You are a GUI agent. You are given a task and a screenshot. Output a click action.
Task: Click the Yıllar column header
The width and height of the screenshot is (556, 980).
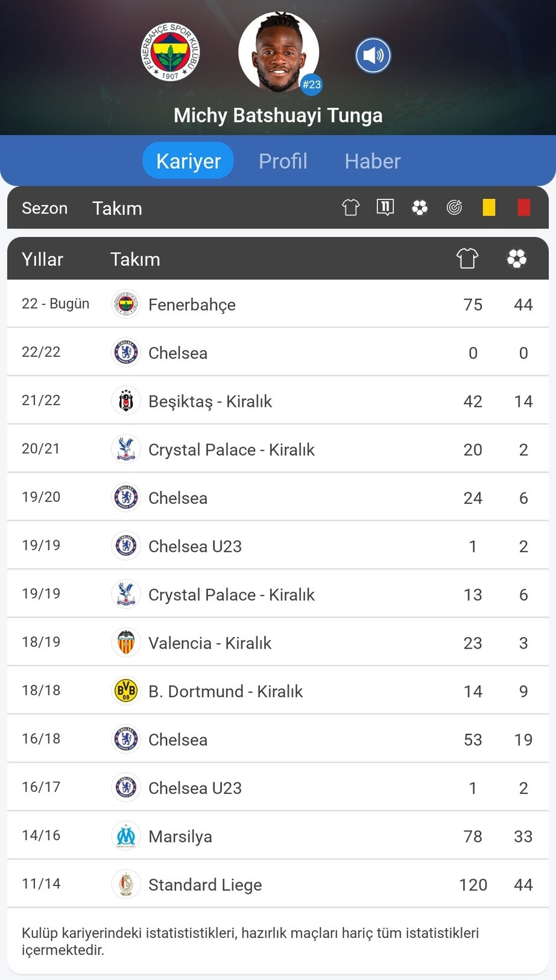[x=42, y=259]
